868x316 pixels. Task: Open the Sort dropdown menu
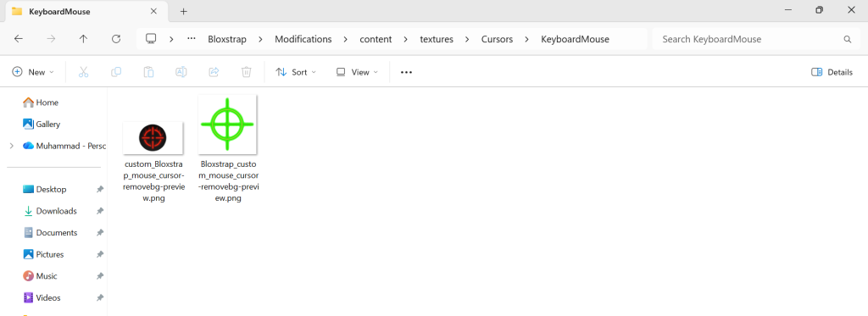pyautogui.click(x=296, y=72)
